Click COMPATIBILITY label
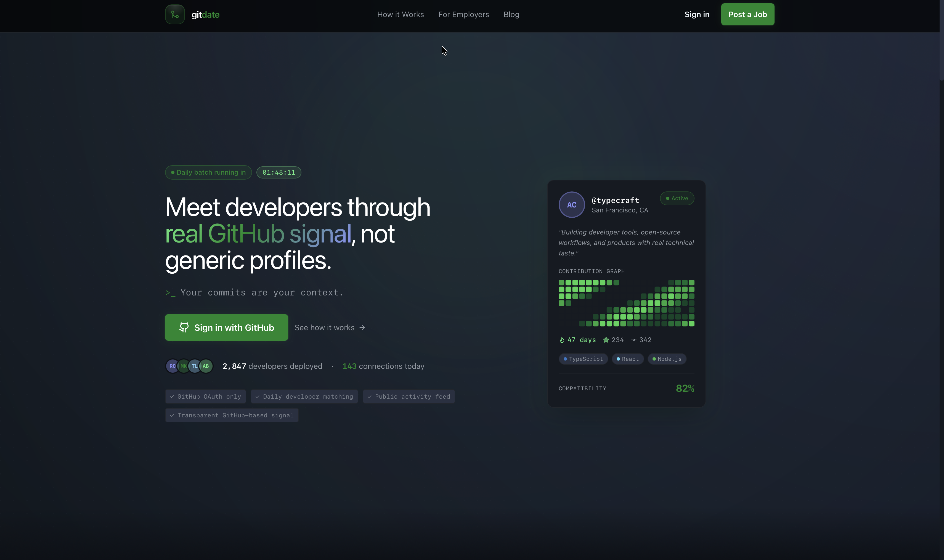The height and width of the screenshot is (560, 944). (x=582, y=389)
